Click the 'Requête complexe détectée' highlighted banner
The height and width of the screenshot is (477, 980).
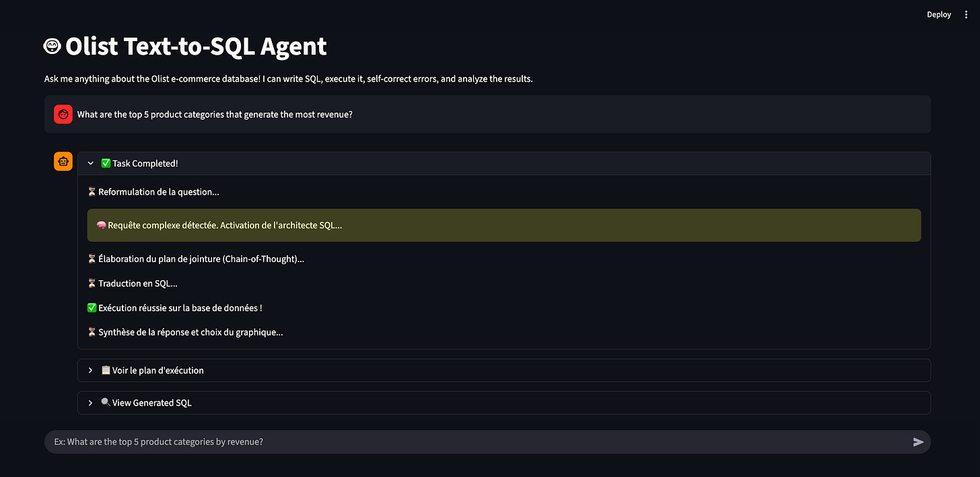pyautogui.click(x=269, y=225)
